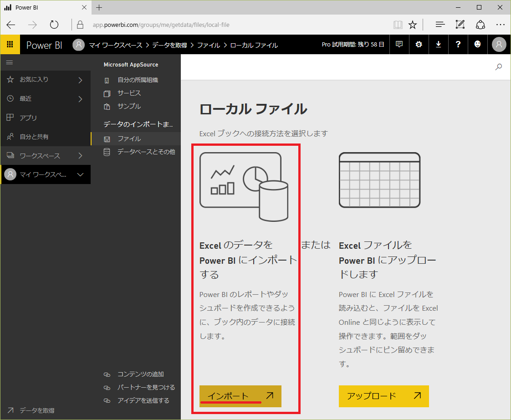The width and height of the screenshot is (511, 420).
Task: Click the site lock icon in address bar
Action: tap(80, 25)
